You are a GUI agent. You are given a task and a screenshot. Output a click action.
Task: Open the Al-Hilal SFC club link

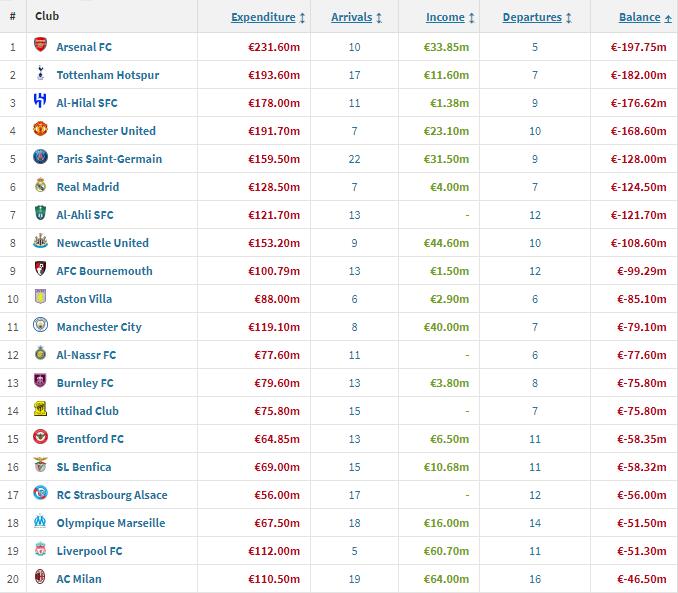click(87, 103)
